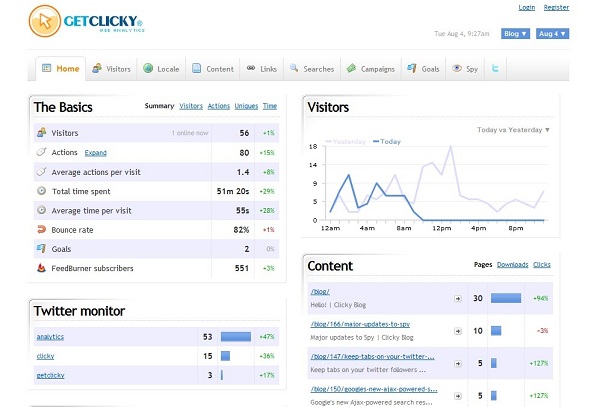
Task: Open the Campaigns tab
Action: coord(371,69)
